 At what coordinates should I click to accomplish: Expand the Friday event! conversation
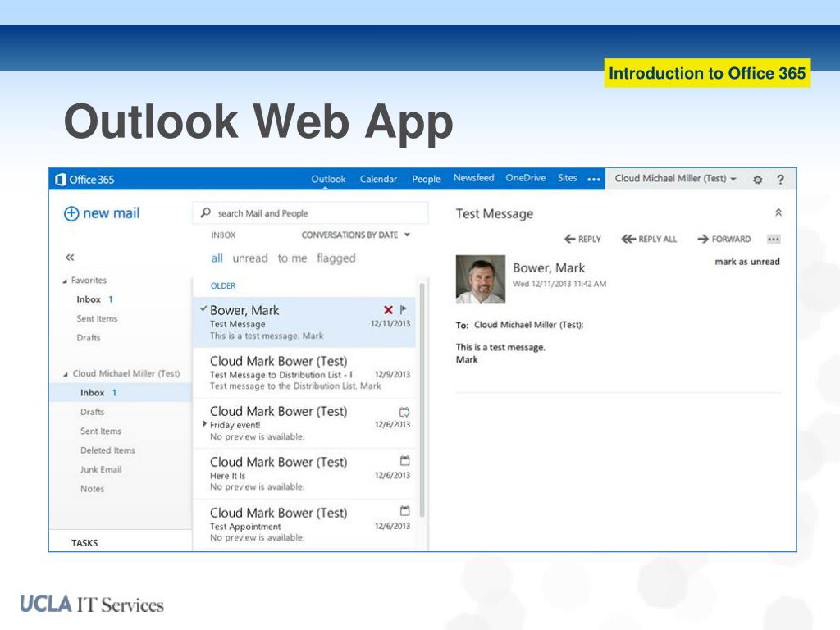pos(204,424)
